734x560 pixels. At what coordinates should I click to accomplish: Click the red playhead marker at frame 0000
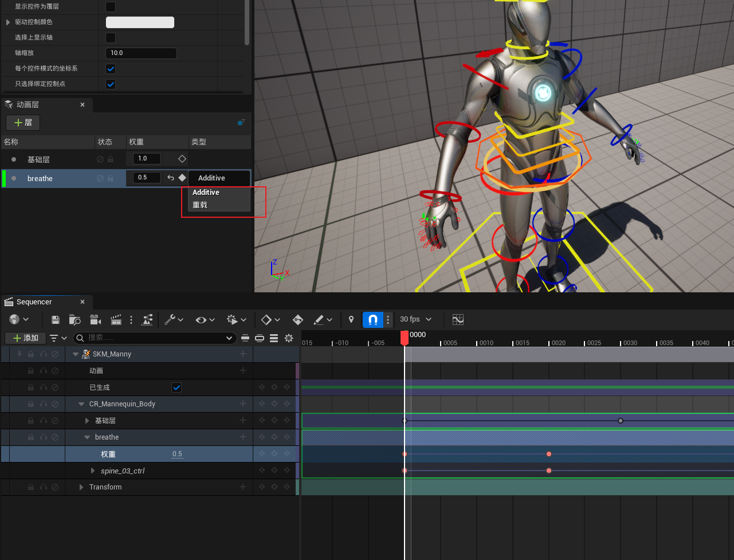point(405,338)
